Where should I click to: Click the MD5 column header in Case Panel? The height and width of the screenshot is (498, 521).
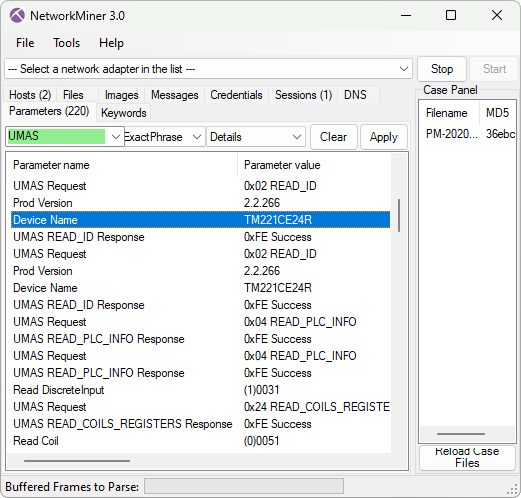pyautogui.click(x=498, y=113)
